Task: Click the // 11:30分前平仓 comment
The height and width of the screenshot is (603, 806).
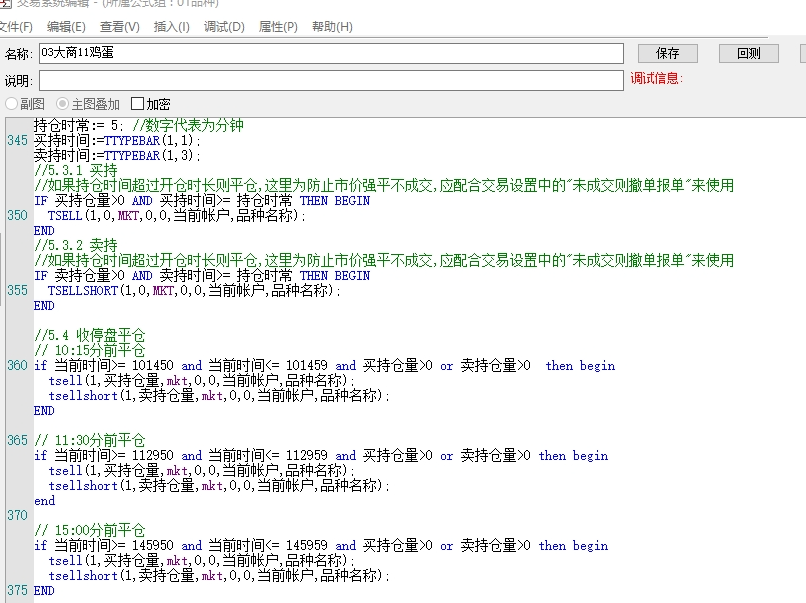Action: pyautogui.click(x=89, y=441)
